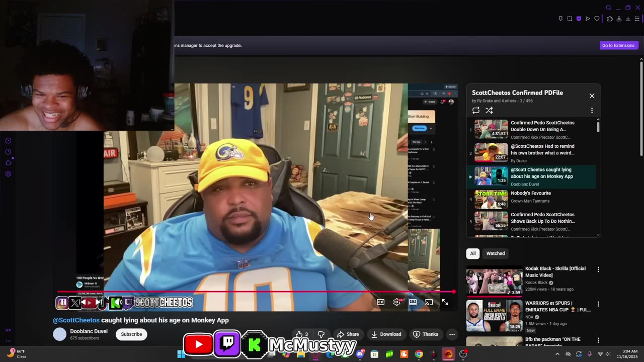The width and height of the screenshot is (644, 362).
Task: Click the miniplayer/cast icon on player
Action: (x=429, y=302)
